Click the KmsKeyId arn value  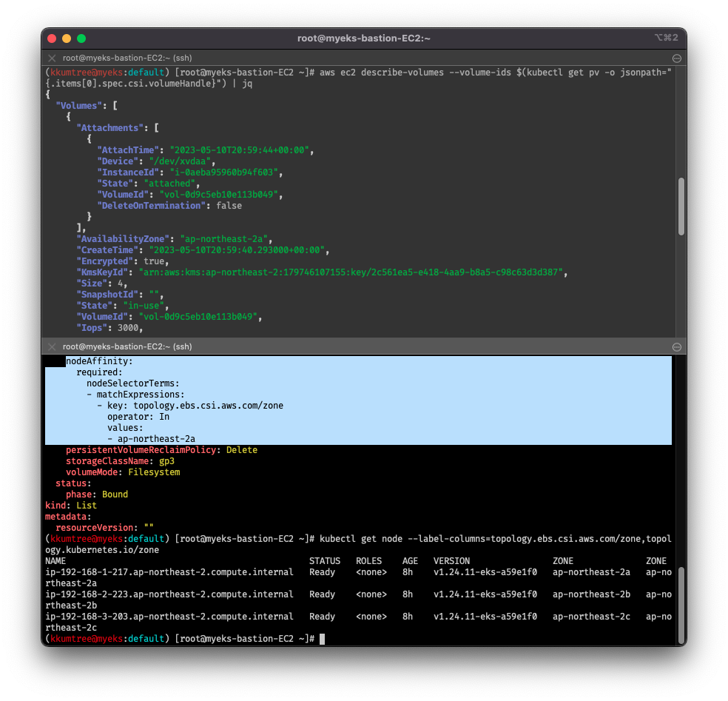351,272
